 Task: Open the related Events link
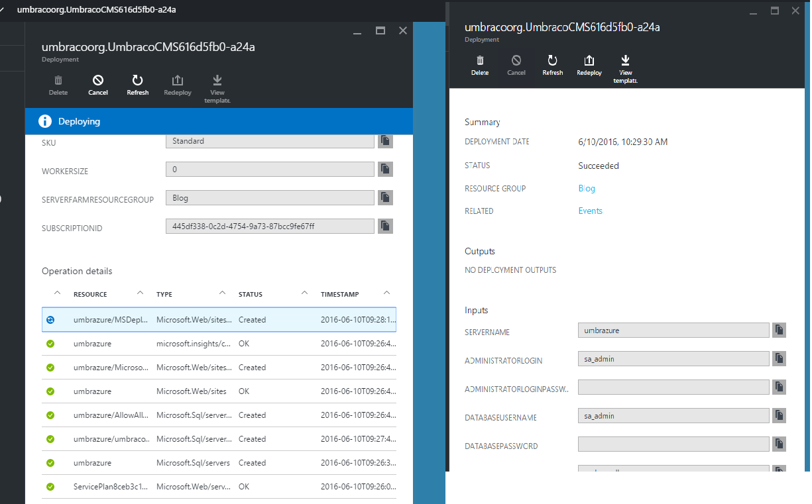pos(590,211)
